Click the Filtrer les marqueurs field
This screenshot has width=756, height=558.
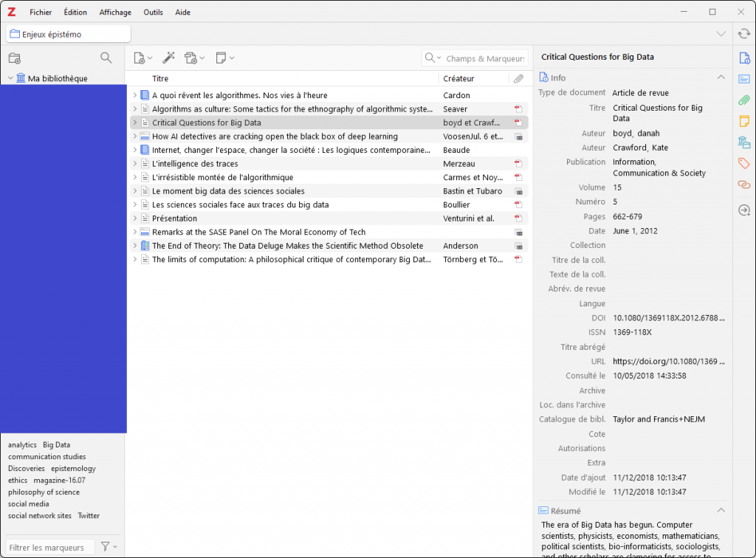pos(50,548)
